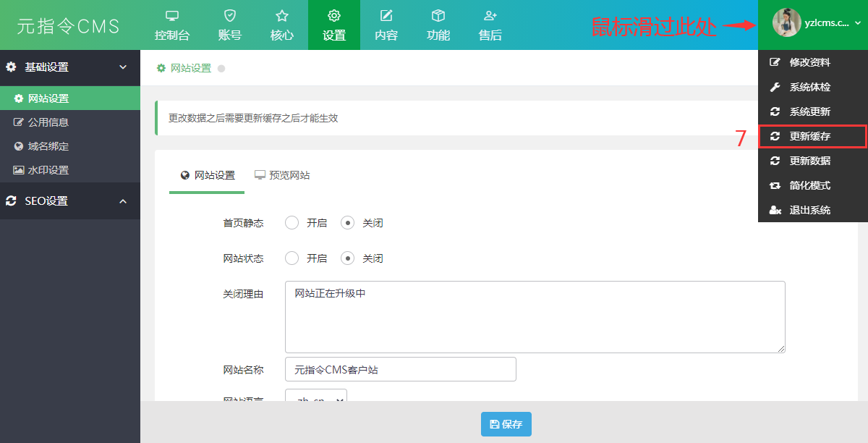
Task: Click into the 关闭理由 text area
Action: point(535,317)
